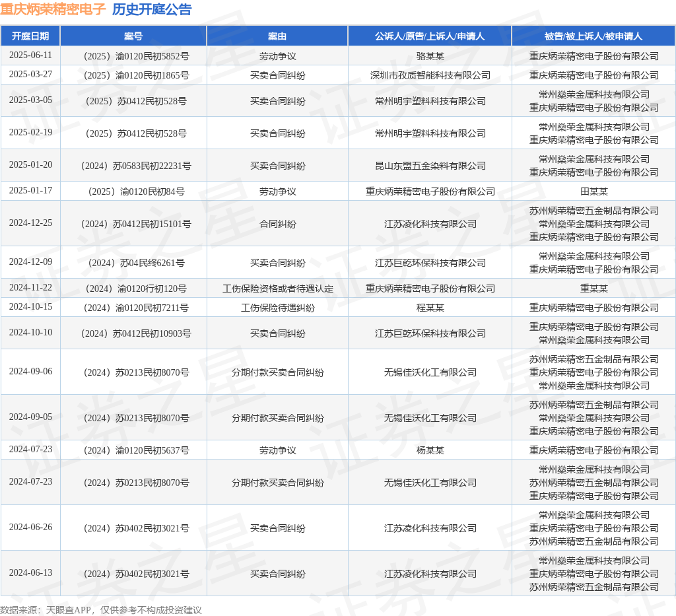Open case number 苏0583民初22231号
This screenshot has width=676, height=616.
coord(133,166)
